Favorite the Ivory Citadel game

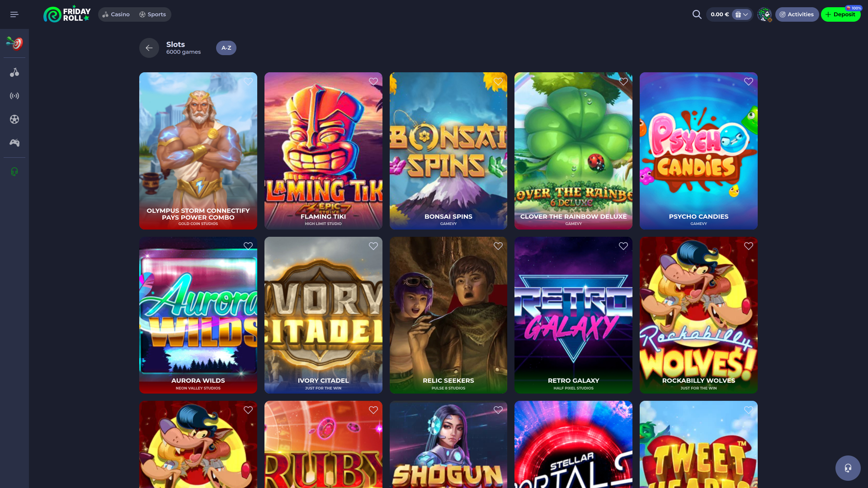pyautogui.click(x=373, y=246)
